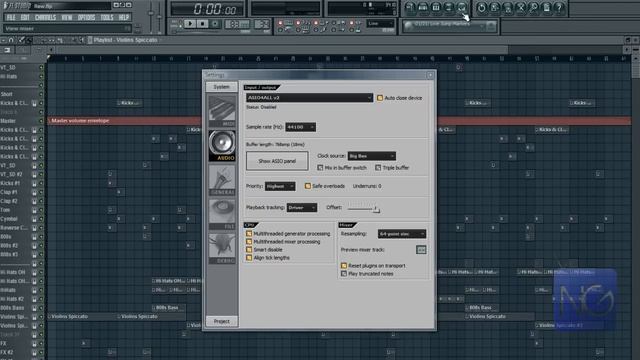Click the record button in transport
Viewport: 640px width, 360px height.
tap(215, 24)
